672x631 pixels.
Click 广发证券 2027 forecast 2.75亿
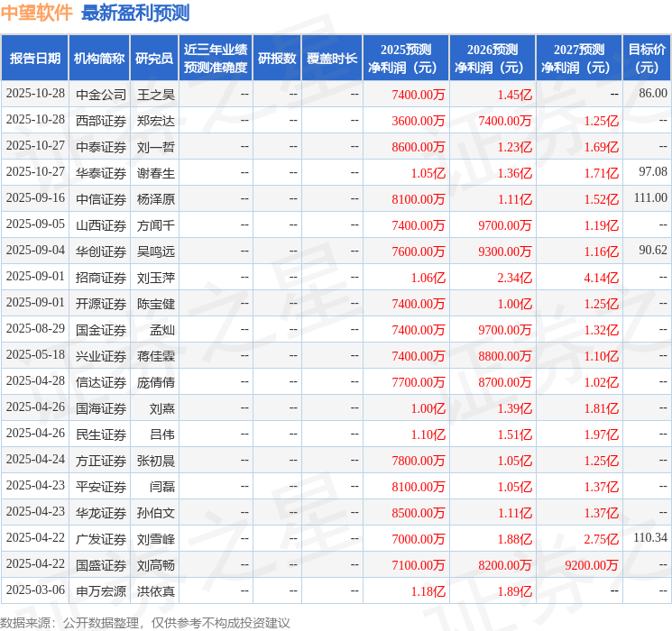(x=602, y=539)
